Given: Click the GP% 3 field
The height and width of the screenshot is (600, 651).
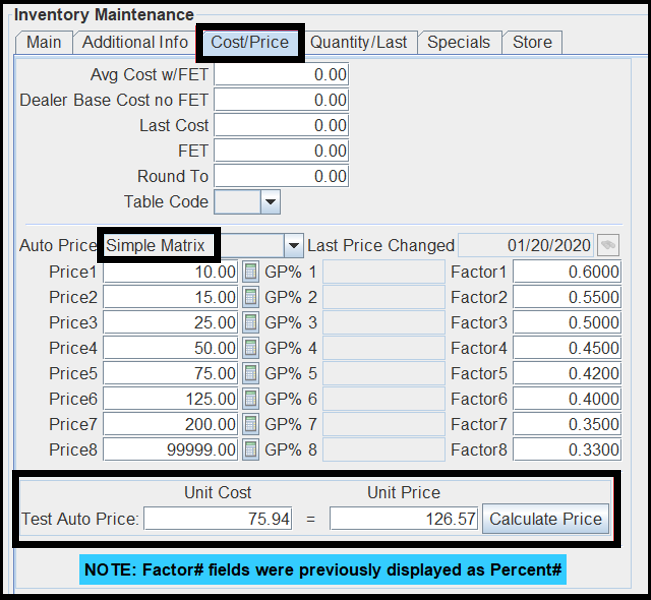Looking at the screenshot, I should [384, 323].
